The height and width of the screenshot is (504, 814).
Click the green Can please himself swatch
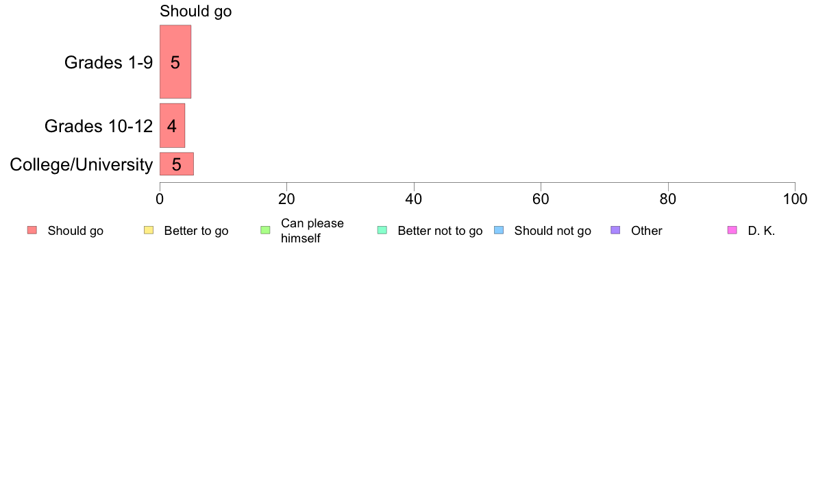point(265,230)
